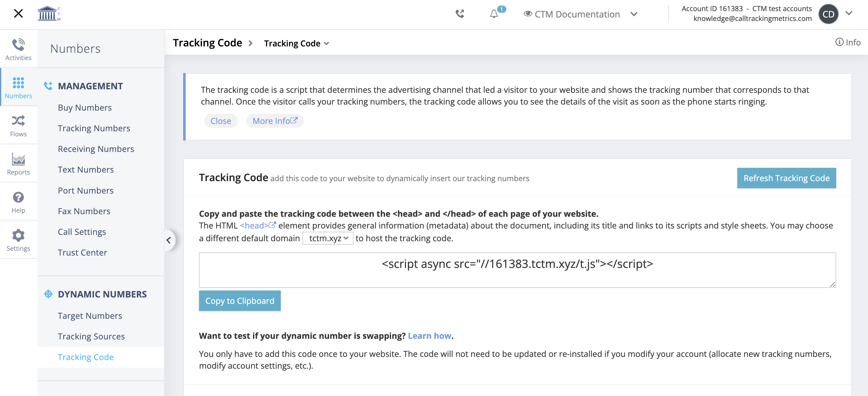This screenshot has height=396, width=868.
Task: Click the notification bell icon
Action: click(x=494, y=14)
